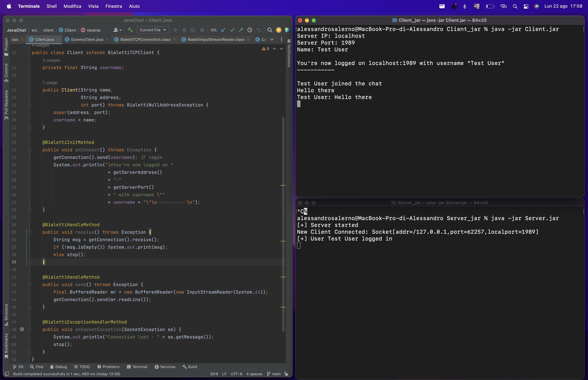Click the Stop square icon
The image size is (588, 380).
202,30
